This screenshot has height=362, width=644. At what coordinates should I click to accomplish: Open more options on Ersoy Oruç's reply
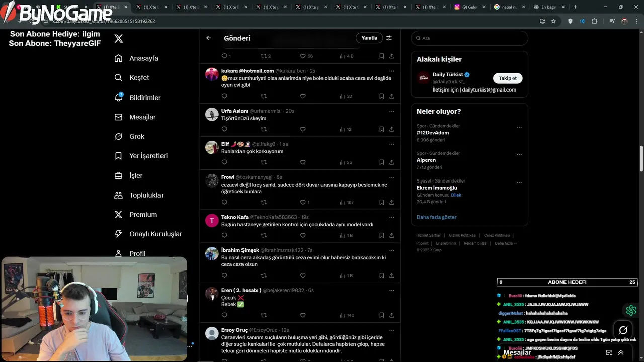(x=391, y=330)
